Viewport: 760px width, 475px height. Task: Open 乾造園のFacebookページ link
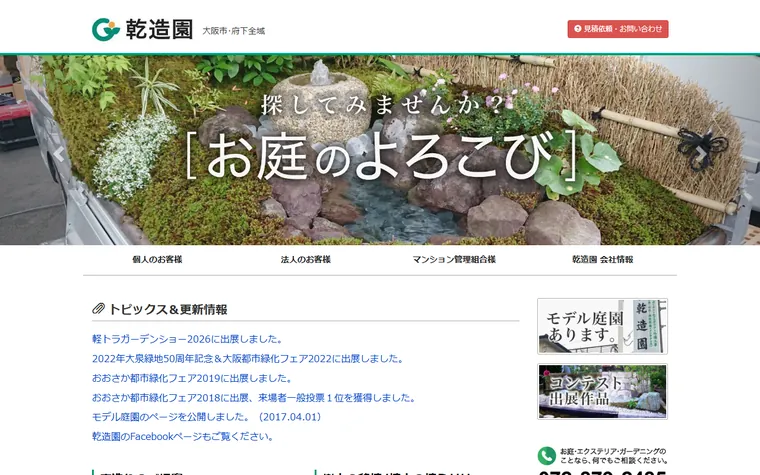click(183, 436)
